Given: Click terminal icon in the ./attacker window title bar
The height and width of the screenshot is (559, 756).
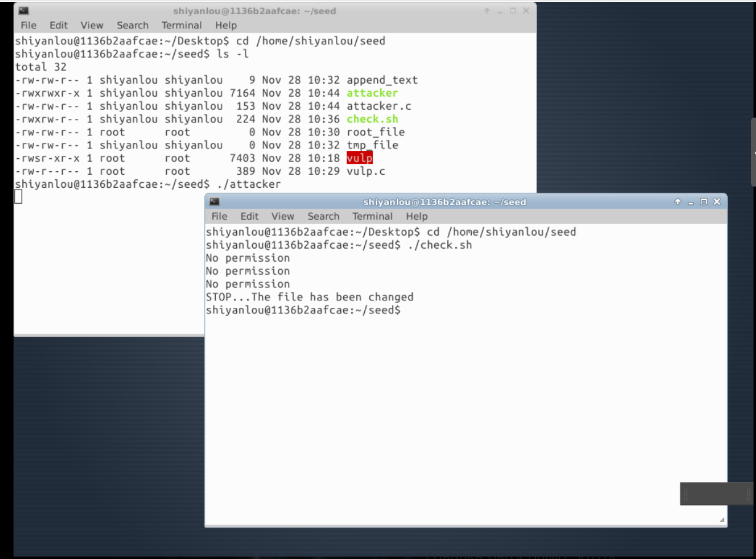Looking at the screenshot, I should point(23,11).
